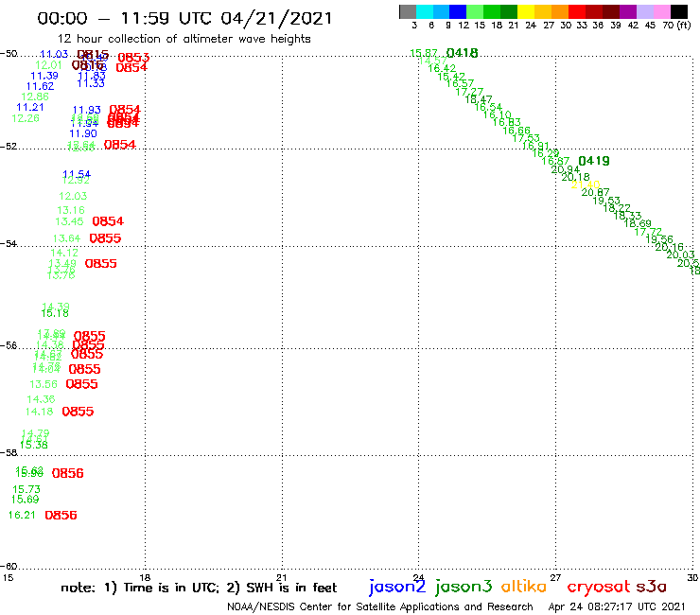Image resolution: width=700 pixels, height=615 pixels.
Task: Click the 'NOAA/NESDIS Center for Satellite Applications and Research' credit
Action: pos(380,607)
